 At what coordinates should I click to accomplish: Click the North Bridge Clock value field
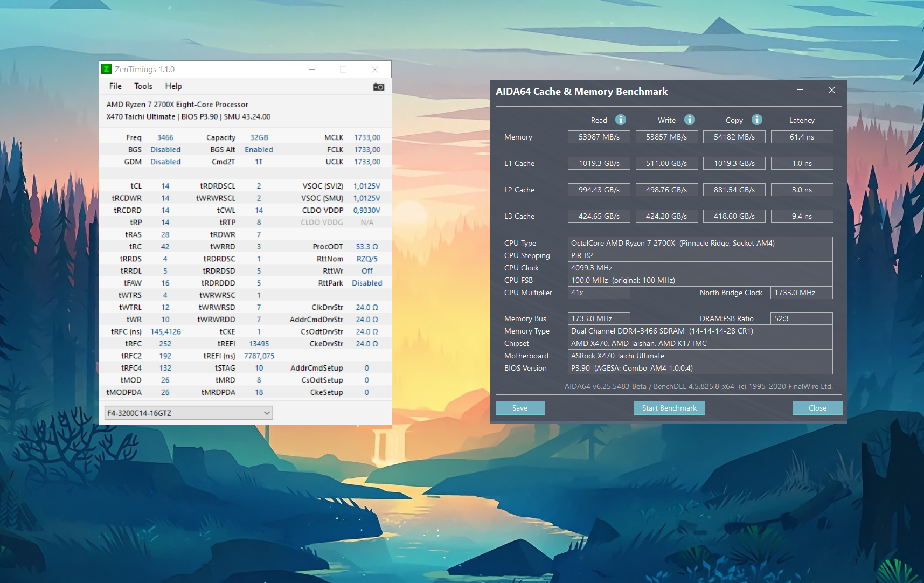(802, 293)
